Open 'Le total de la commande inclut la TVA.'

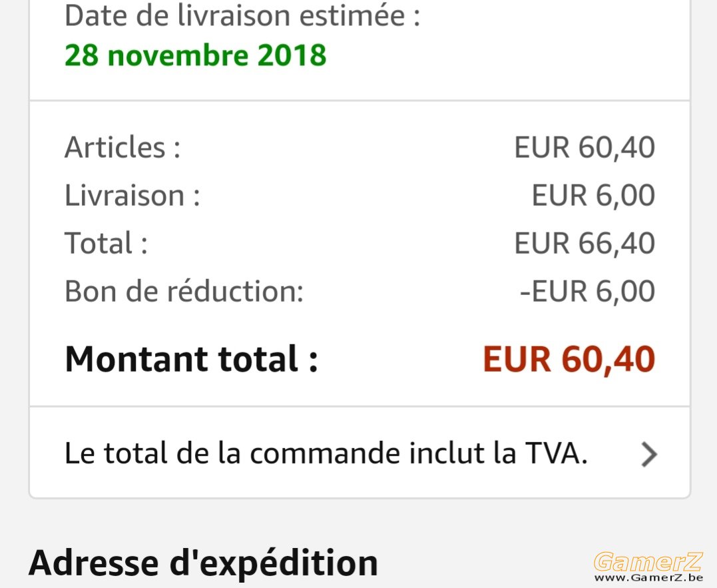tap(359, 453)
